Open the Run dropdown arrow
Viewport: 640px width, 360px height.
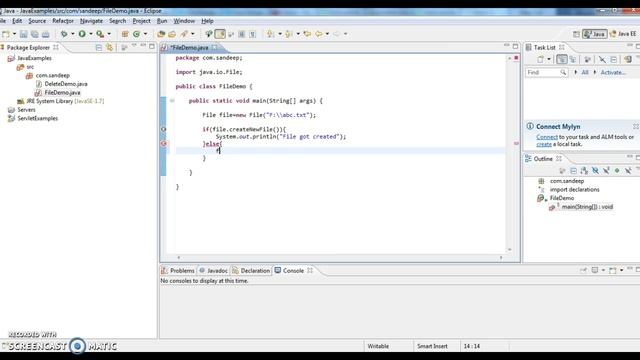coord(91,34)
